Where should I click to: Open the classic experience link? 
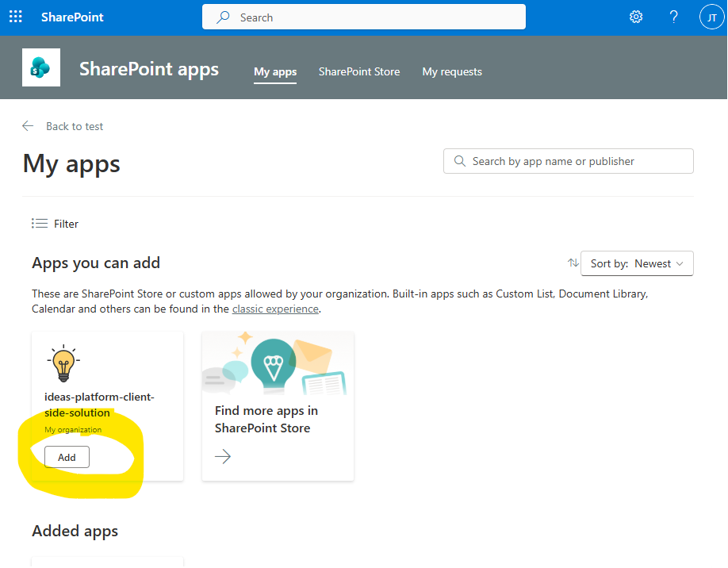point(275,309)
